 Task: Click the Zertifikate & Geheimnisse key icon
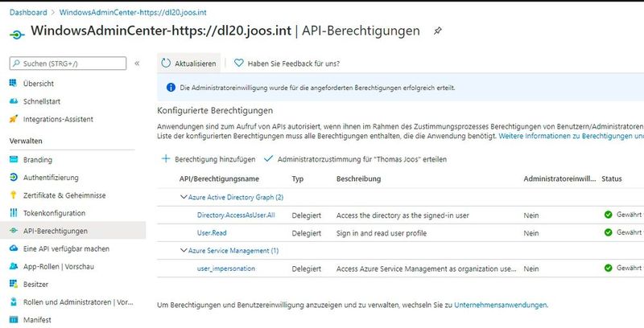[14, 195]
